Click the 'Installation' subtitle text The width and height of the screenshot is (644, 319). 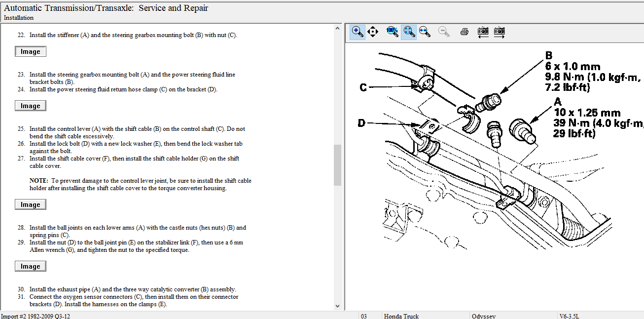click(x=19, y=18)
